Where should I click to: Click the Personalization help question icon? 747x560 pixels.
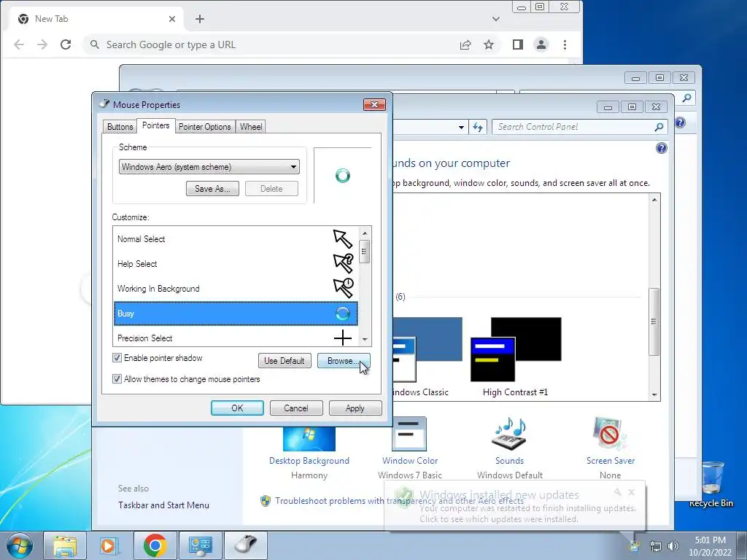pos(661,148)
